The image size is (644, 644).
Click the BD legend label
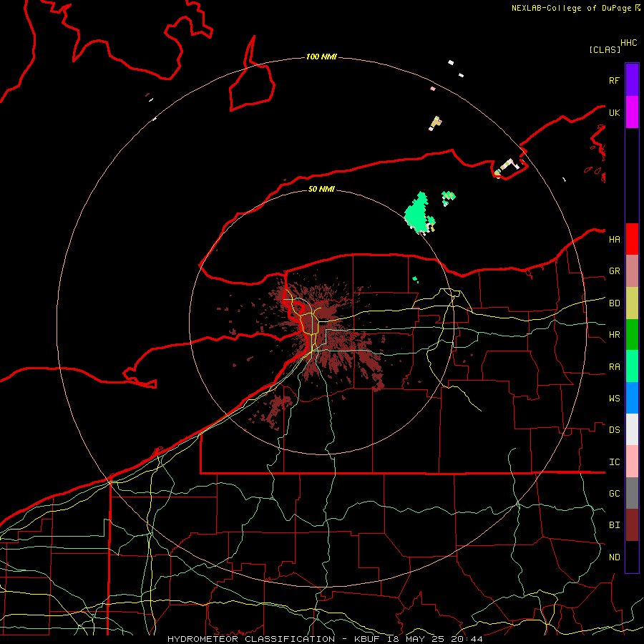(614, 303)
